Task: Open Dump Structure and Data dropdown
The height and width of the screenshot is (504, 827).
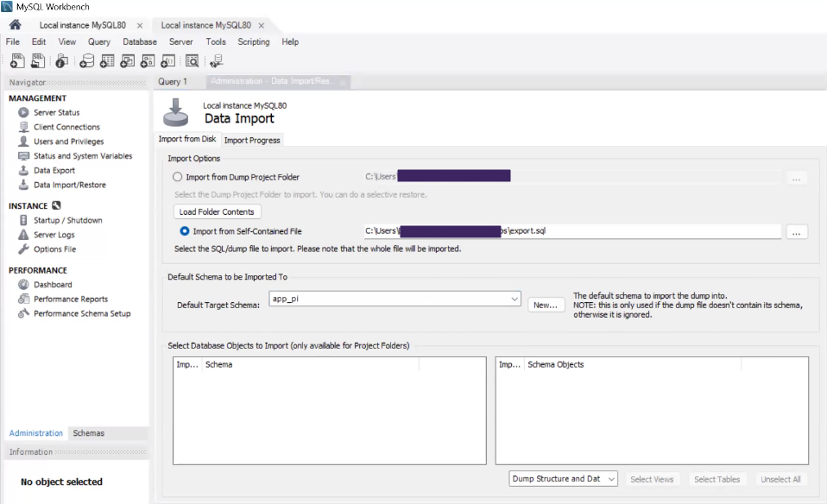Action: pos(563,479)
